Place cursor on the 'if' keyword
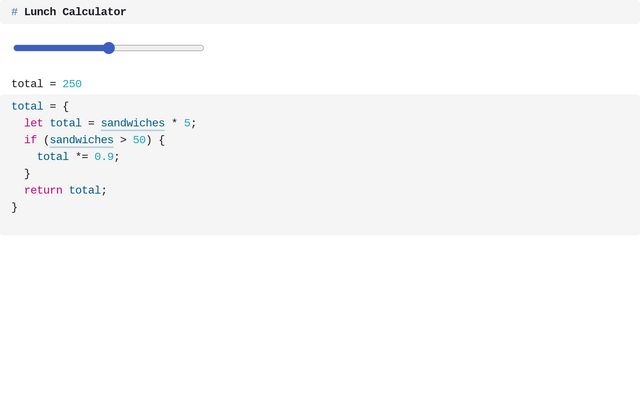The width and height of the screenshot is (640, 400). click(30, 140)
